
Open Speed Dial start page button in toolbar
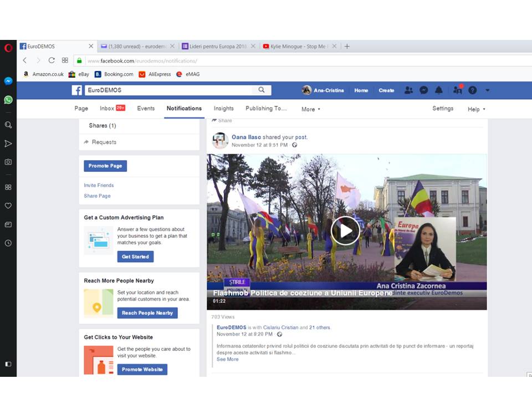coord(65,60)
